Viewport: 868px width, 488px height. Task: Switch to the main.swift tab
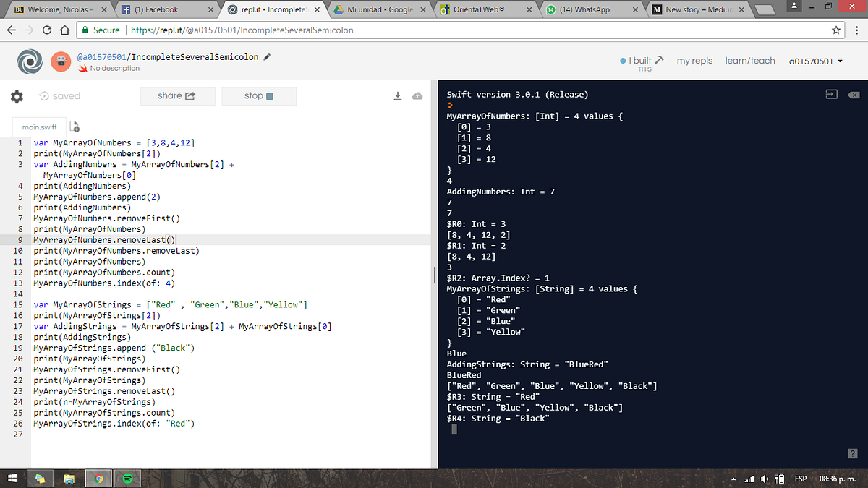pos(39,126)
